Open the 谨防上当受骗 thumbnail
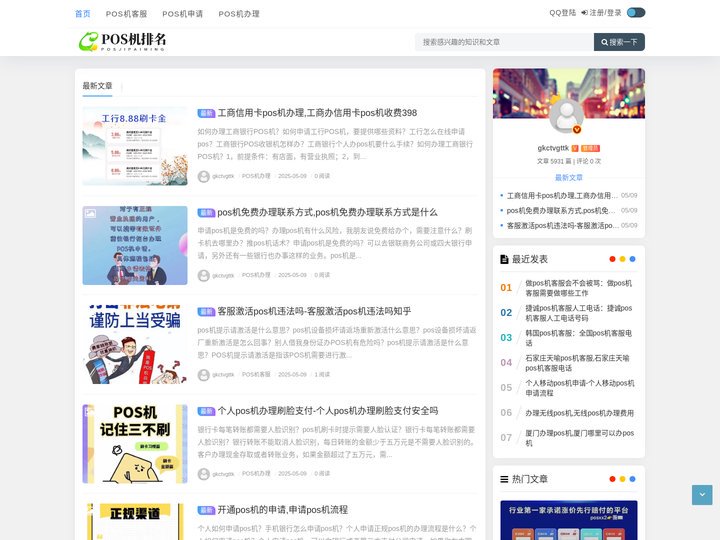 pyautogui.click(x=135, y=344)
